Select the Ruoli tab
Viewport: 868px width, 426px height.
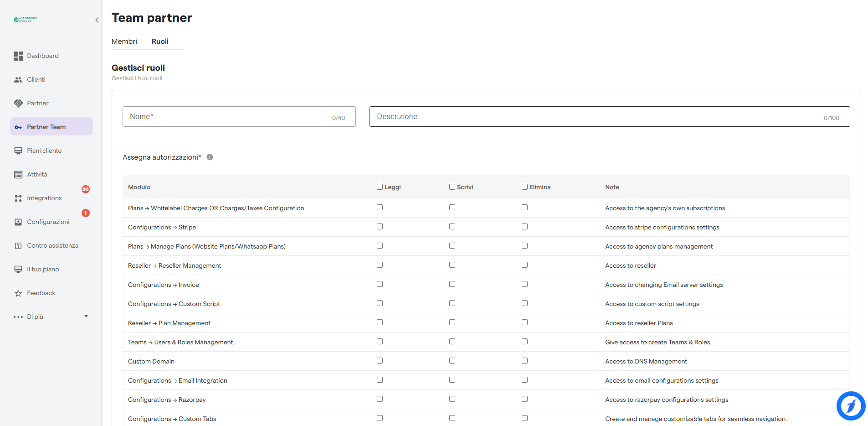click(160, 42)
